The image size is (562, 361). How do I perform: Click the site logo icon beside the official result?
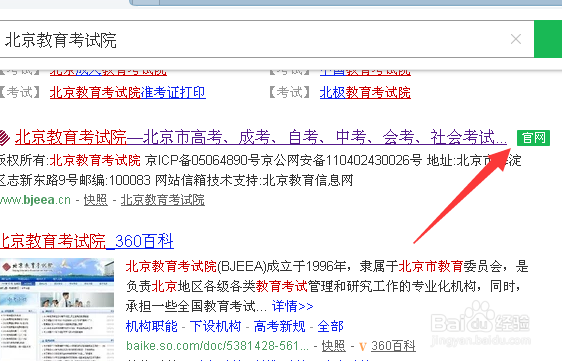(5, 137)
